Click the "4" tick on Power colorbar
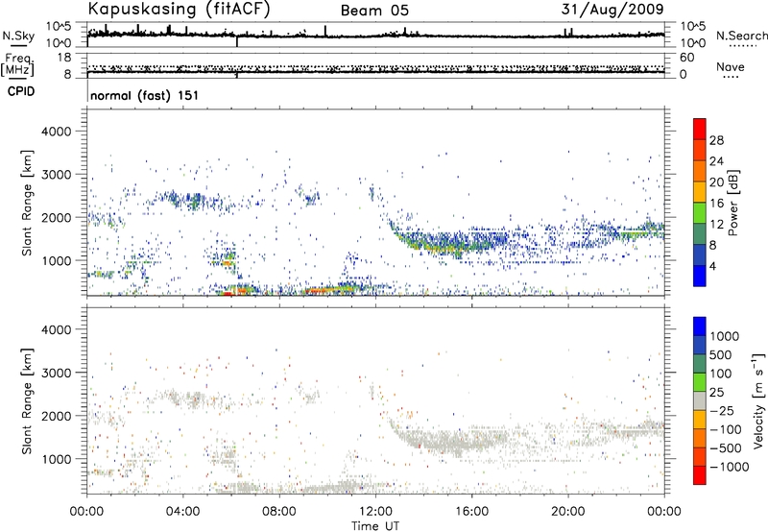This screenshot has height=532, width=768. pos(712,266)
